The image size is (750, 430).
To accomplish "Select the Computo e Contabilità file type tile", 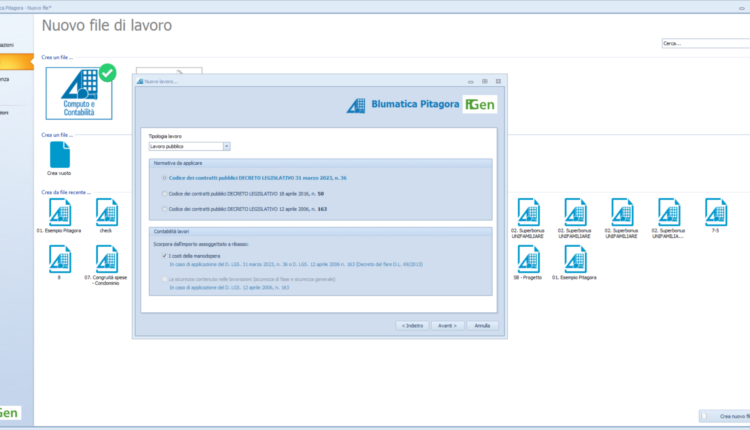I will (x=79, y=93).
